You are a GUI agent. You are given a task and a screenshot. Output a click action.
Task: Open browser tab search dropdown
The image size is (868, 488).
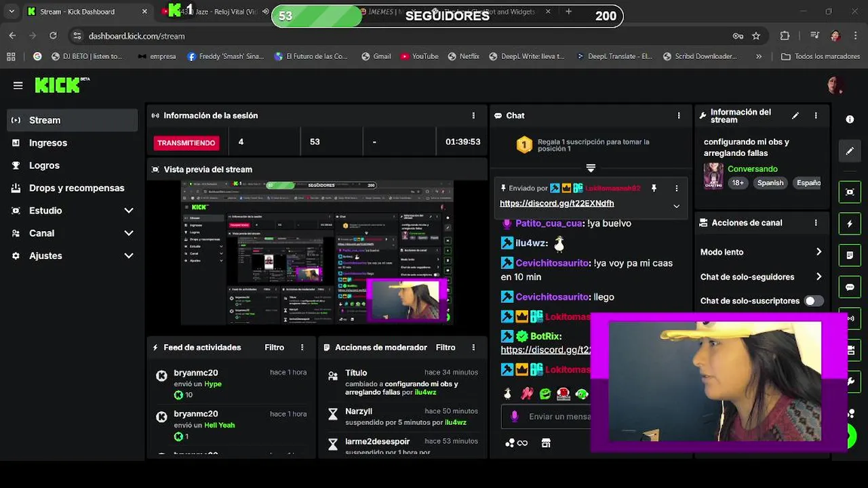click(12, 12)
